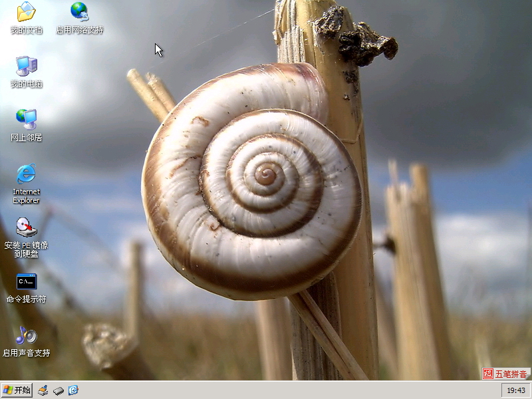This screenshot has width=532, height=399.
Task: Click the red IME logo icon
Action: (488, 374)
